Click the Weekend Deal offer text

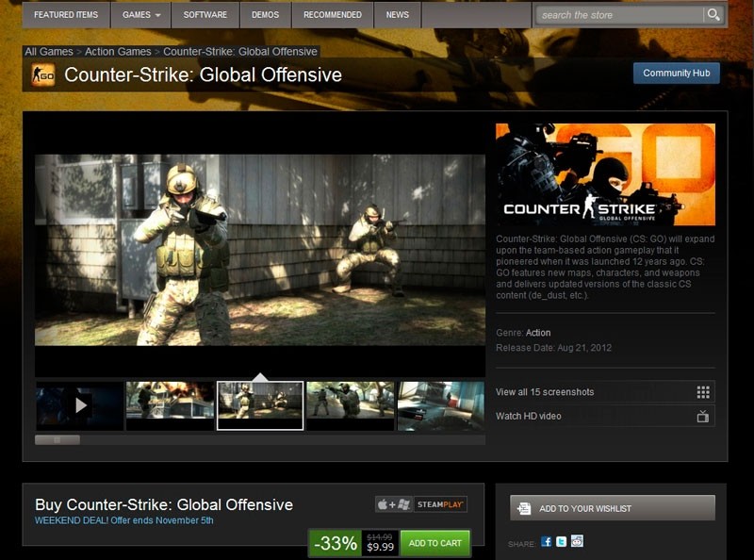coord(124,520)
